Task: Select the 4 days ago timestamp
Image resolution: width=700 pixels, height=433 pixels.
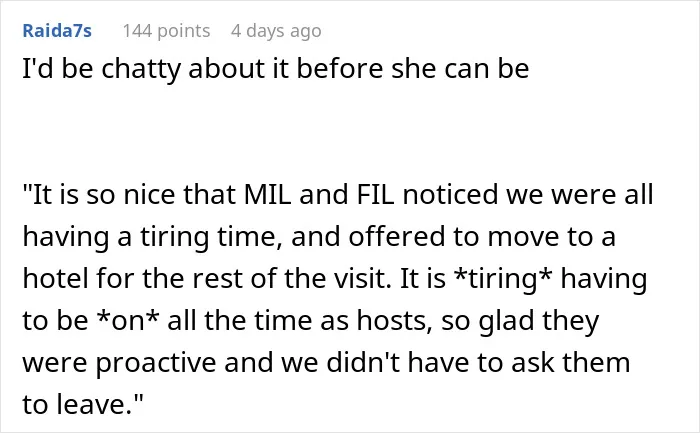Action: pyautogui.click(x=276, y=31)
